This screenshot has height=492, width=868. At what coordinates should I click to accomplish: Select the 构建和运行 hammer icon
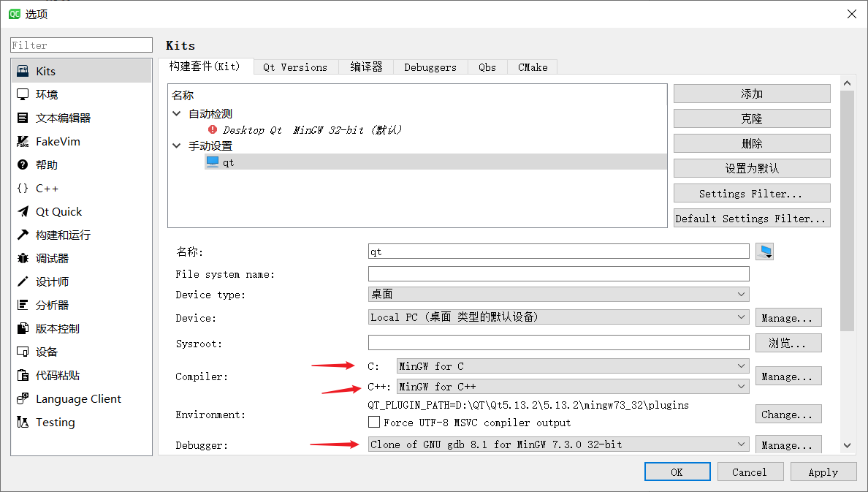23,235
